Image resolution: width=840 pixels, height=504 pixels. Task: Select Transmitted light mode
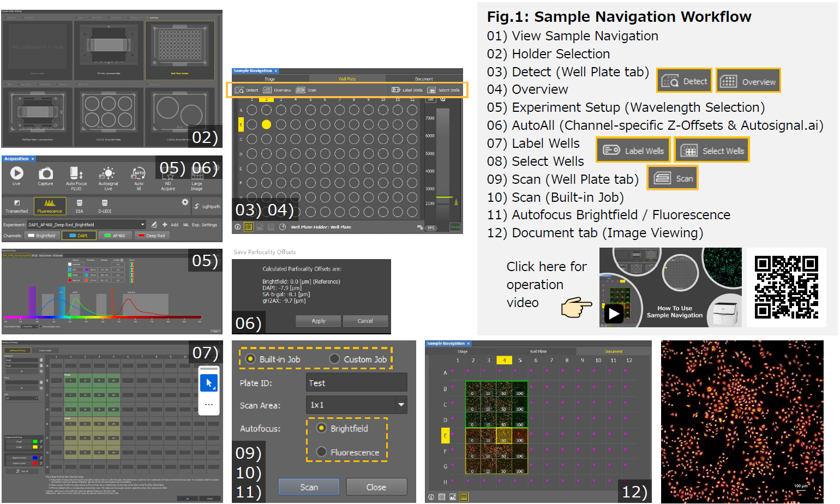(x=17, y=206)
